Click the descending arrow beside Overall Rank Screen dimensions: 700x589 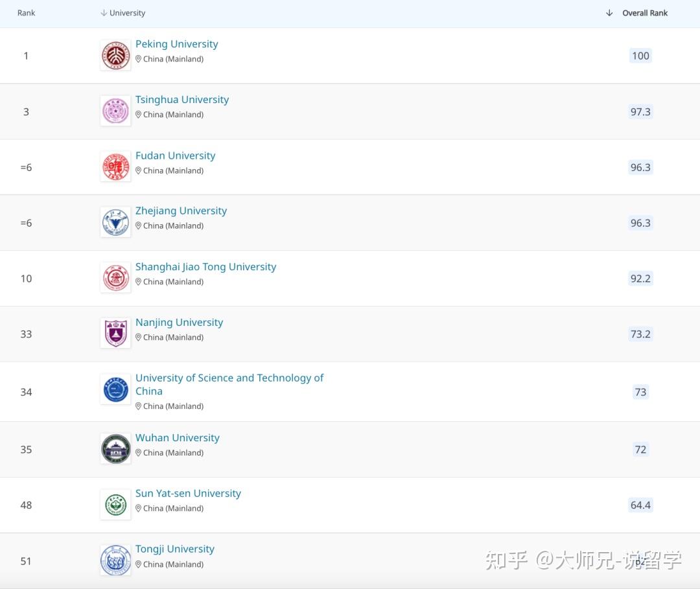[x=608, y=12]
